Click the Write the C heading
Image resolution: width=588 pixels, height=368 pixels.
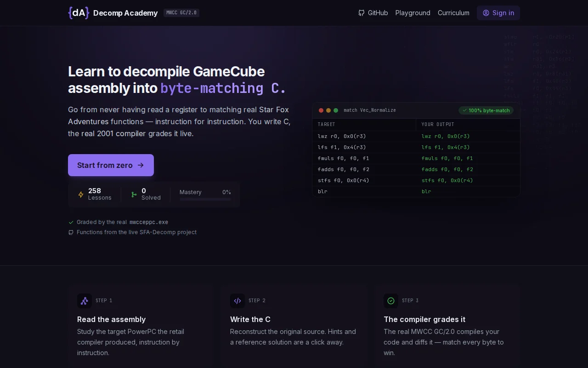(250, 319)
